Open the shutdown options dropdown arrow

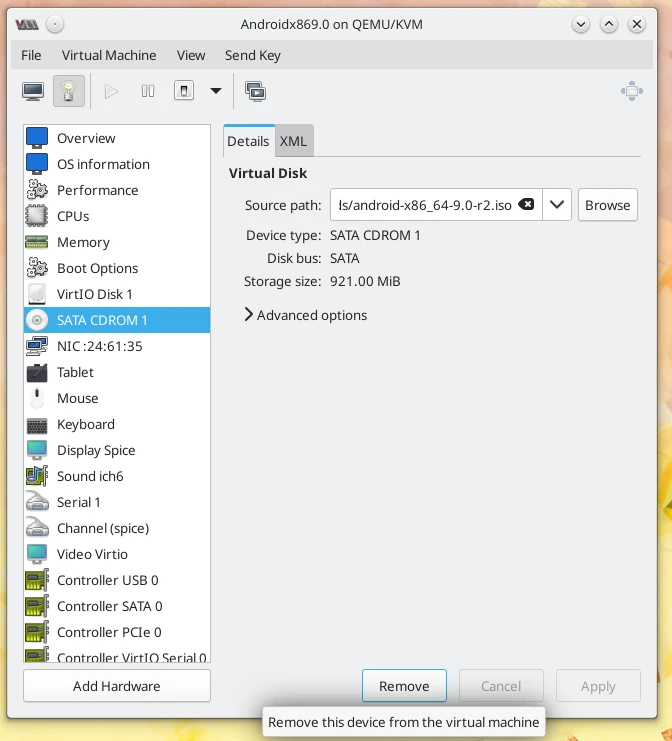click(215, 91)
